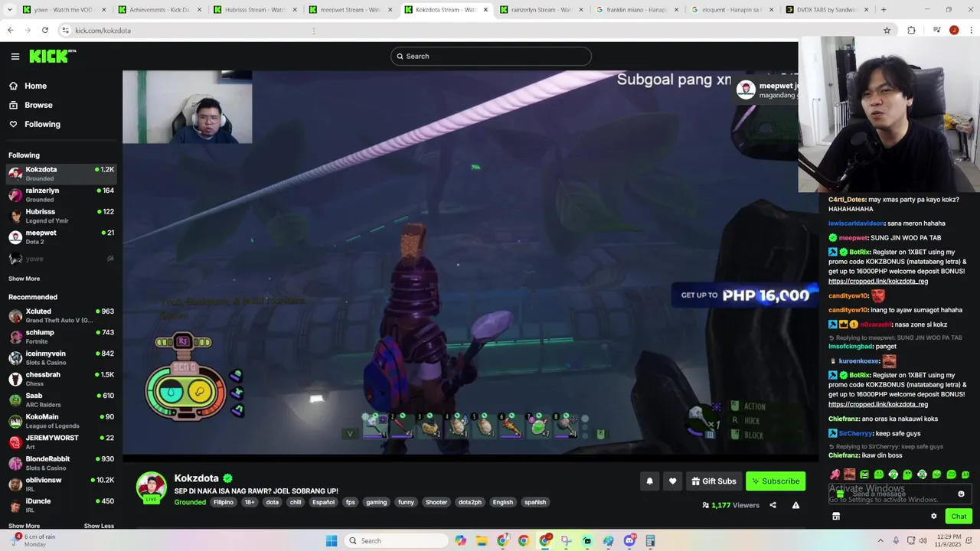Open Discord from taskbar
The height and width of the screenshot is (551, 980).
point(629,541)
